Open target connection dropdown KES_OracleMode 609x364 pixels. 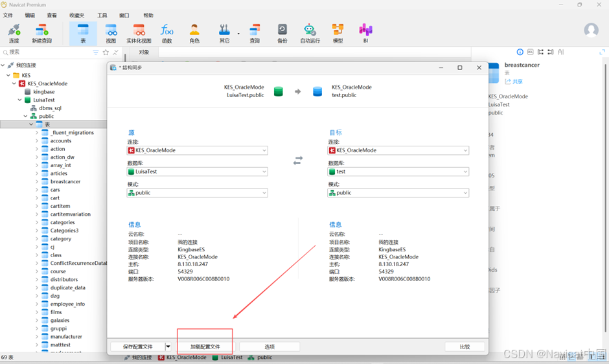point(398,150)
